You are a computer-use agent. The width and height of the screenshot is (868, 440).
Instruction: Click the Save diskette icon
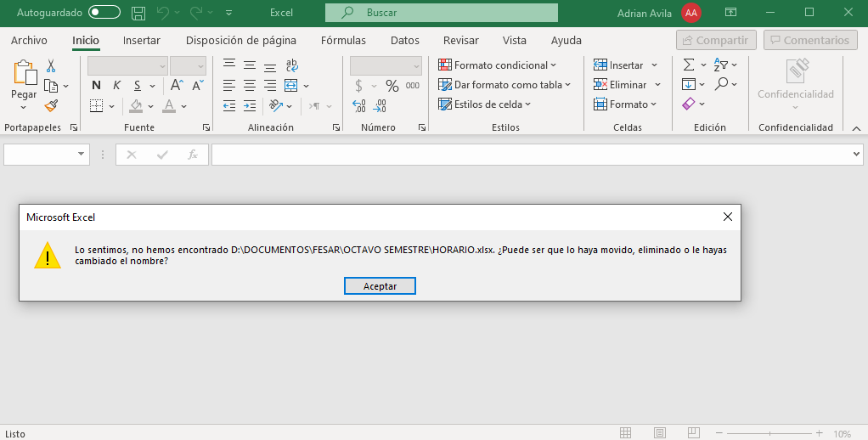[139, 13]
